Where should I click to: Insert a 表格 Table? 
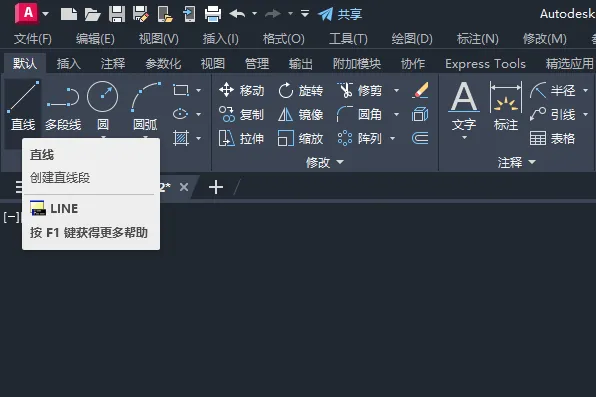point(553,138)
